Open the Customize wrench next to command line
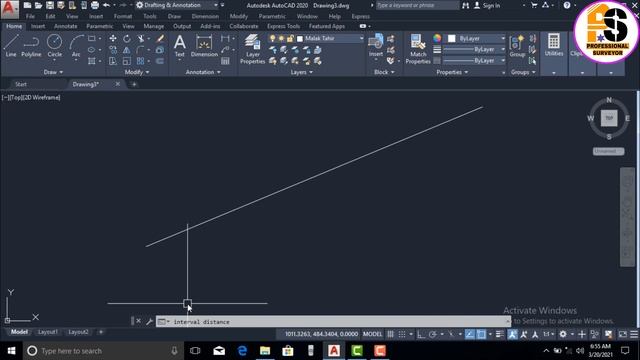 (149, 322)
